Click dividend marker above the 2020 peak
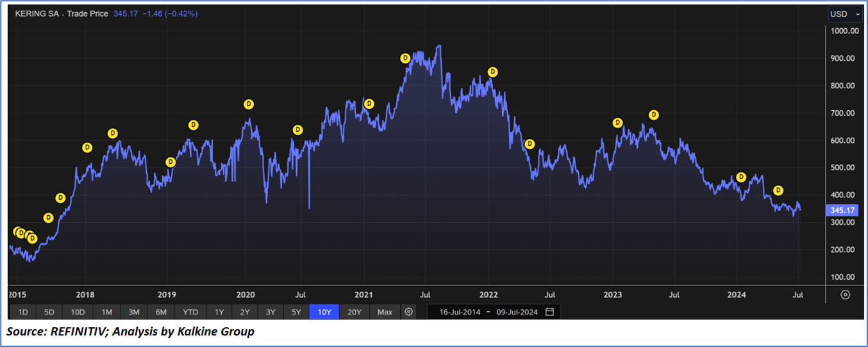This screenshot has width=868, height=347. pyautogui.click(x=249, y=104)
